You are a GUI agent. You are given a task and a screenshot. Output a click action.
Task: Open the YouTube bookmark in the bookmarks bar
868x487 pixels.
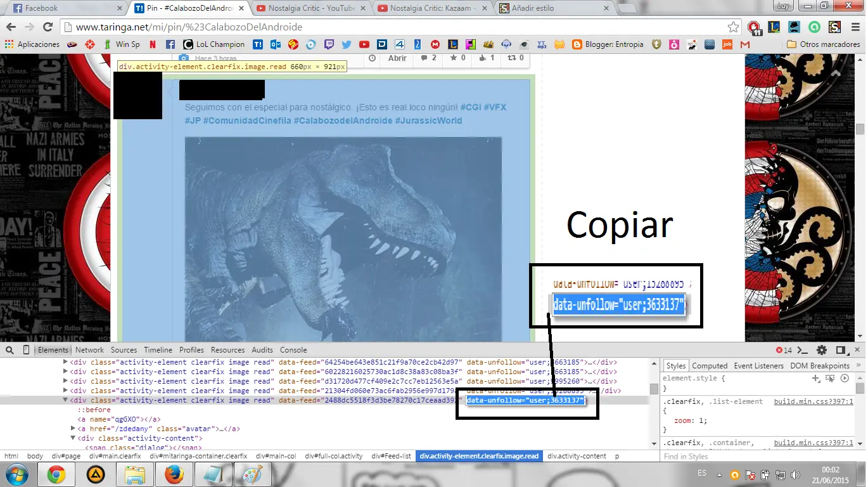pyautogui.click(x=364, y=44)
